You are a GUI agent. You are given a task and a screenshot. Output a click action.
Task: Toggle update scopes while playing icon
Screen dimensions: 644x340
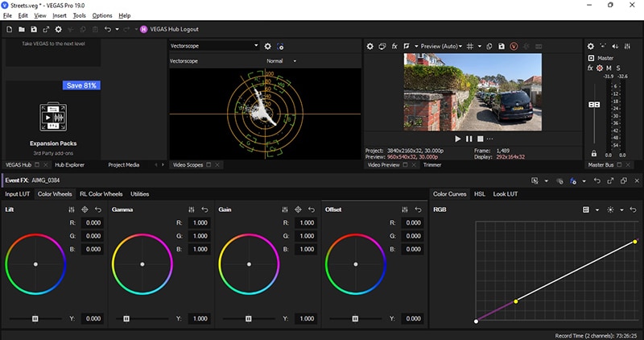pyautogui.click(x=280, y=47)
